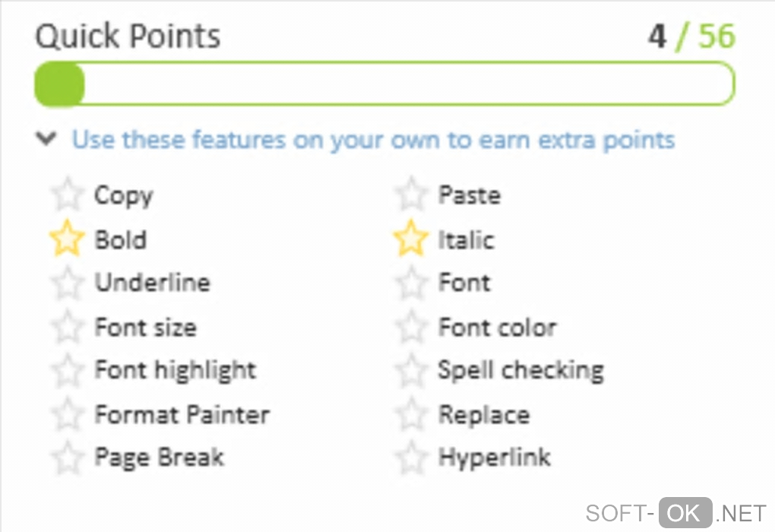The height and width of the screenshot is (532, 775).
Task: Click the Quick Points heading
Action: (x=128, y=36)
